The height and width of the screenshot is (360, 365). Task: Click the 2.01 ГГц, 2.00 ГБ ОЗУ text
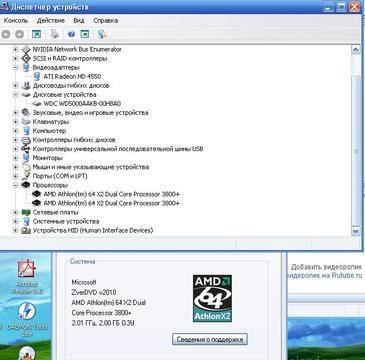pyautogui.click(x=103, y=323)
